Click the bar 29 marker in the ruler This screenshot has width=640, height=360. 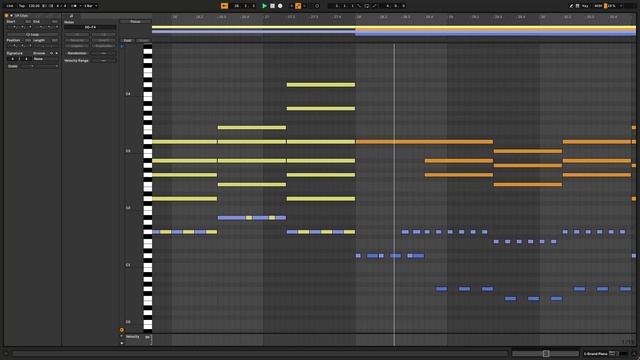(x=451, y=17)
